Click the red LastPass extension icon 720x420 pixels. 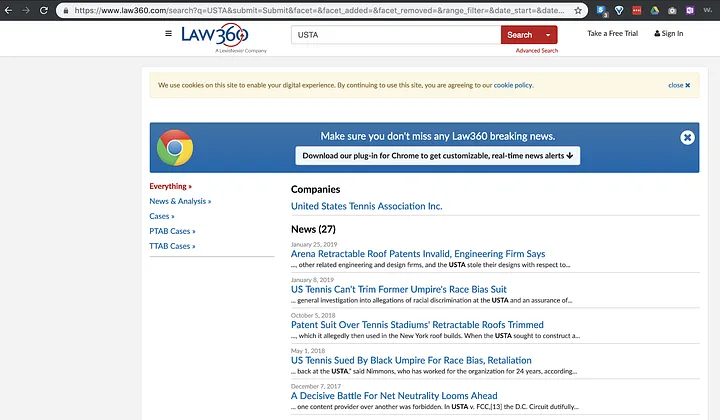[x=636, y=11]
